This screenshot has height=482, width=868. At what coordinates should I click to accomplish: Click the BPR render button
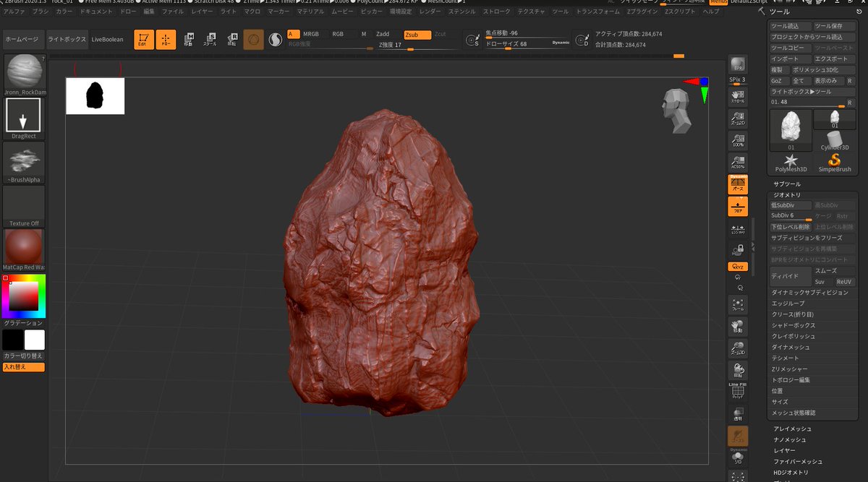(738, 64)
